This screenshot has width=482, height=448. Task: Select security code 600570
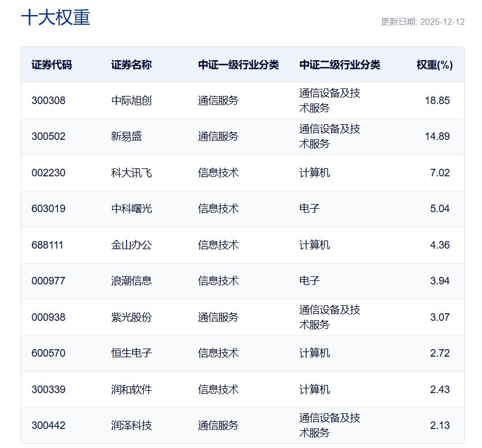tap(49, 353)
